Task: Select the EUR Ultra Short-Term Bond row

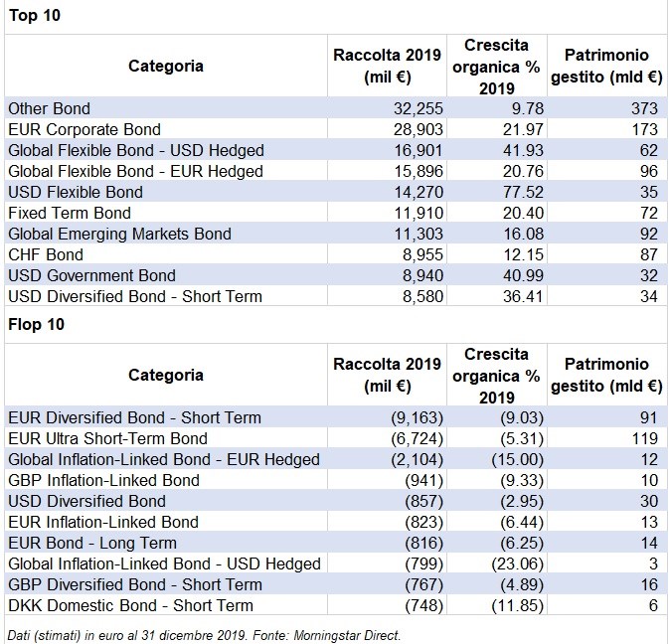Action: (107, 438)
